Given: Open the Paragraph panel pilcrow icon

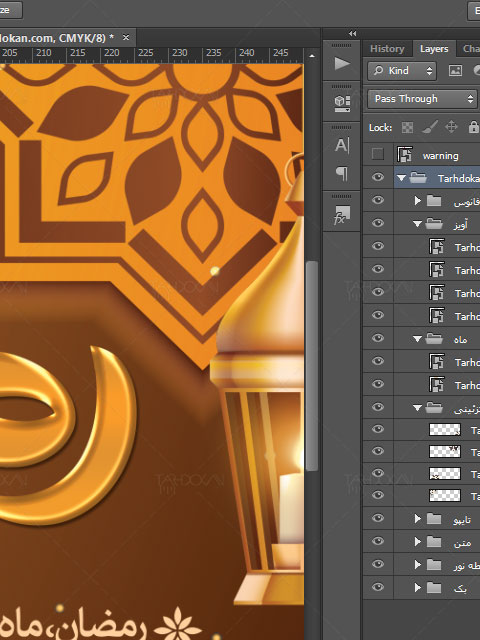Looking at the screenshot, I should (342, 173).
